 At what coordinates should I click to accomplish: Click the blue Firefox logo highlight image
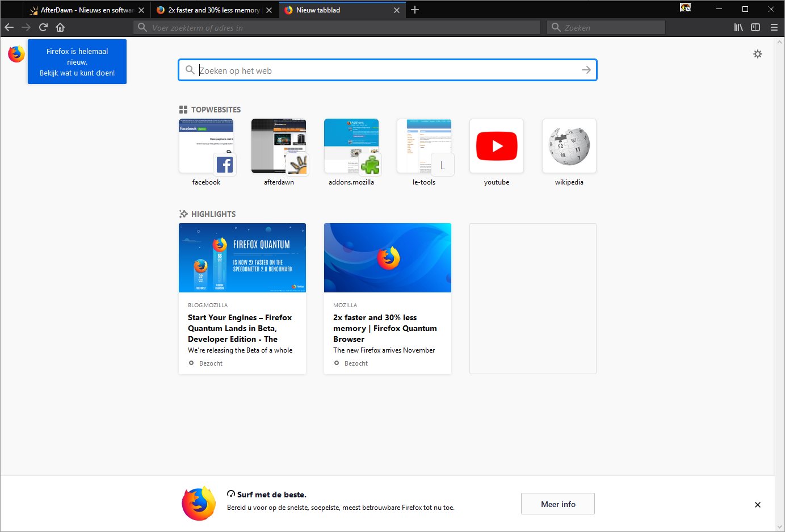[x=388, y=258]
